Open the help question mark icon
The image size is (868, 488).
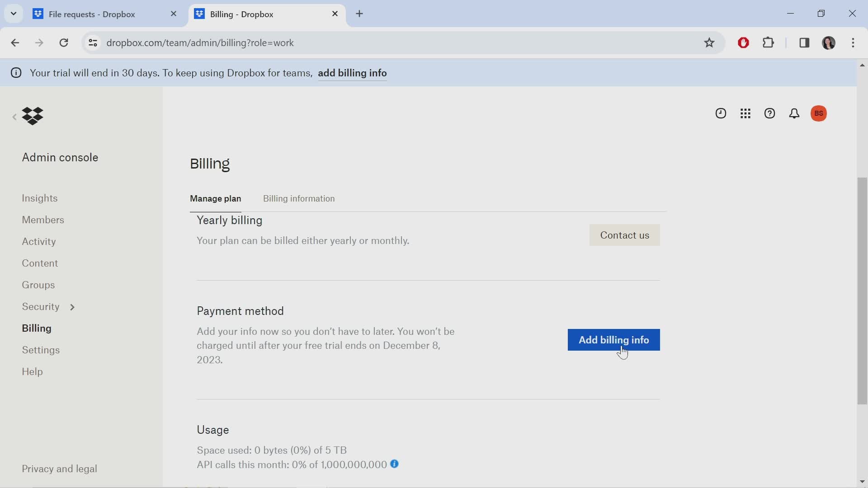point(769,113)
